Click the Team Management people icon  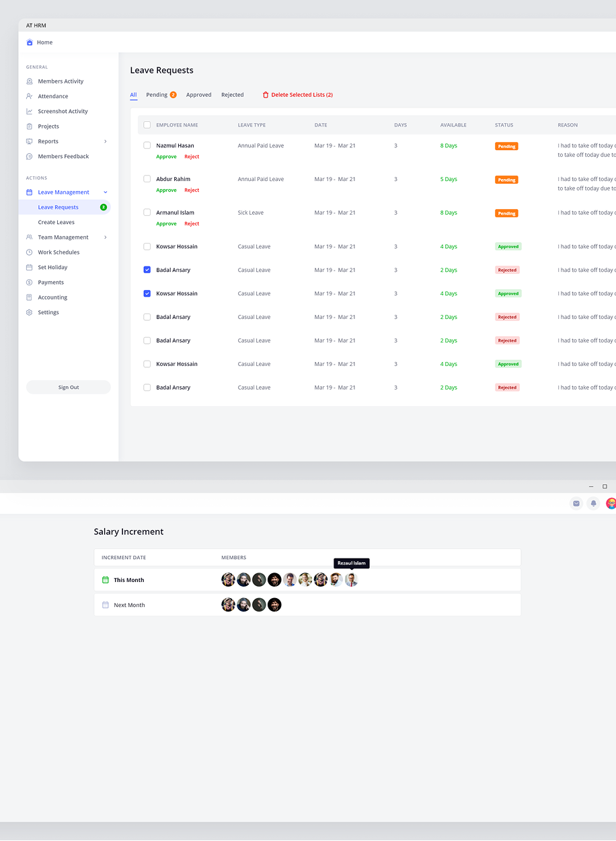coord(30,237)
